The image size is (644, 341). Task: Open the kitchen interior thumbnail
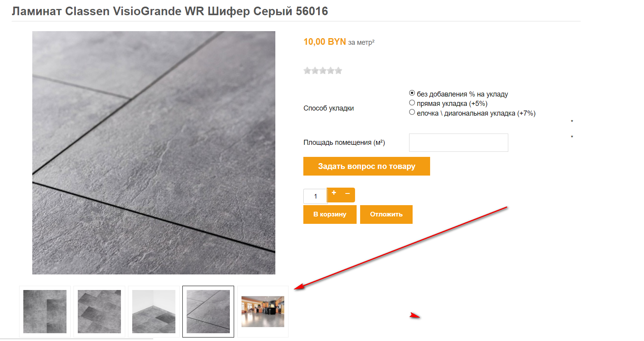[x=263, y=311]
